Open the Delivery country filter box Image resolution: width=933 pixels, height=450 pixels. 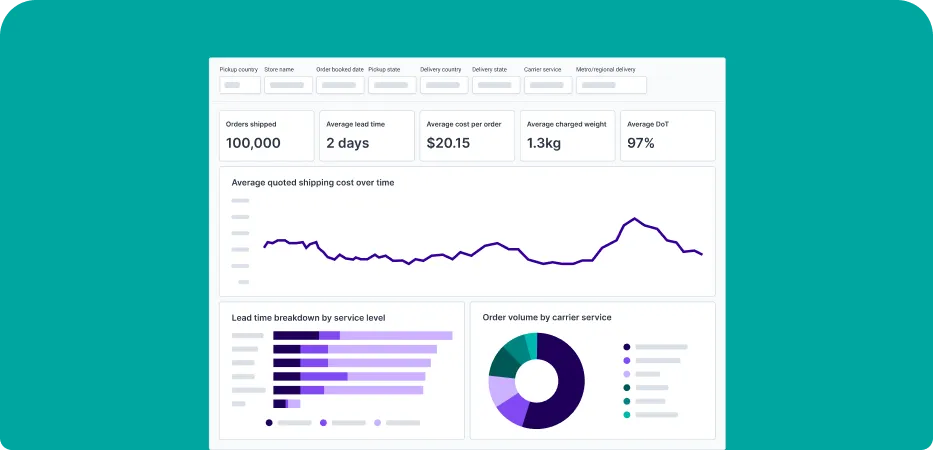444,85
